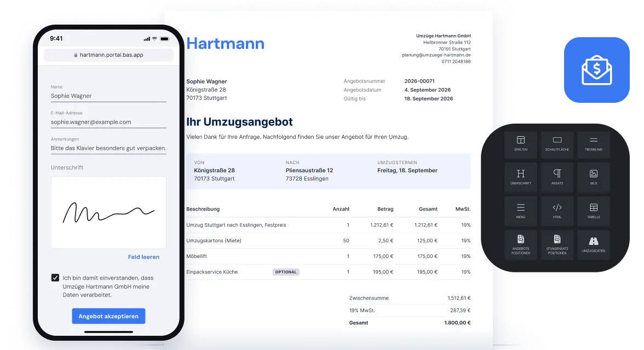Viewport: 644px width, 350px height.
Task: Add a Schaltfläche block
Action: 557,144
